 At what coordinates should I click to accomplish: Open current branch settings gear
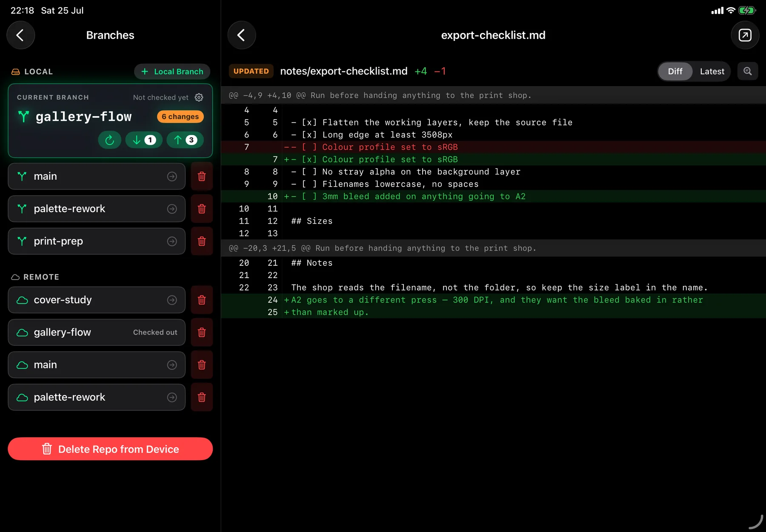(199, 97)
